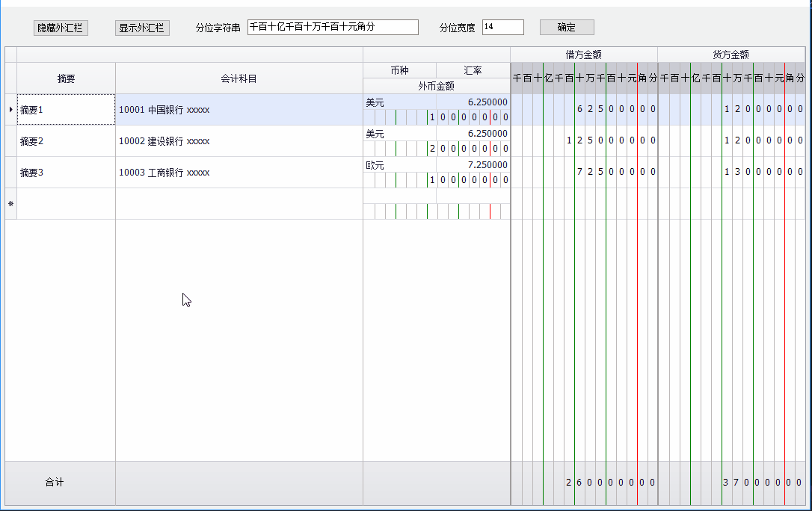Click account 10001 中国银行 cell
Image resolution: width=812 pixels, height=511 pixels.
[x=239, y=110]
